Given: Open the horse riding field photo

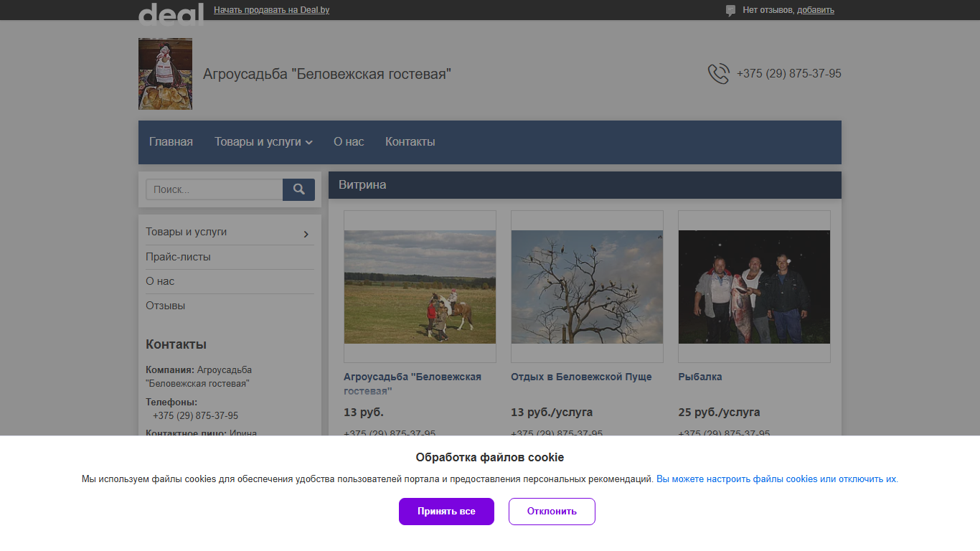Looking at the screenshot, I should [x=420, y=286].
